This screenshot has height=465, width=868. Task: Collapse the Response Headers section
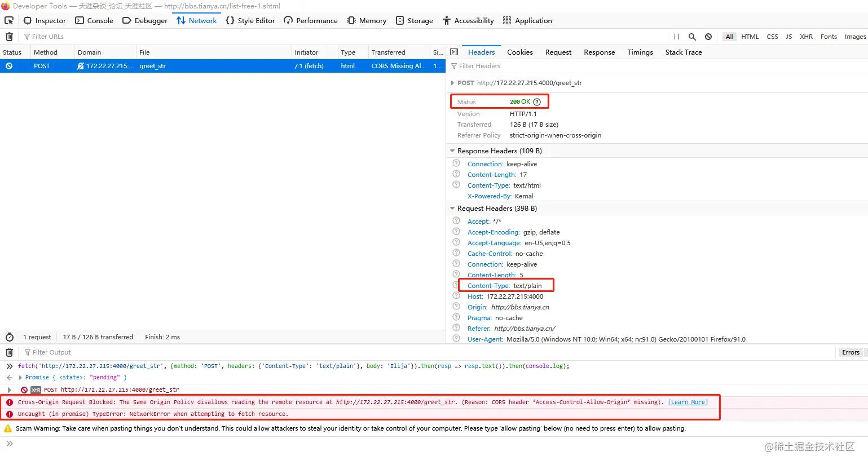[x=452, y=151]
